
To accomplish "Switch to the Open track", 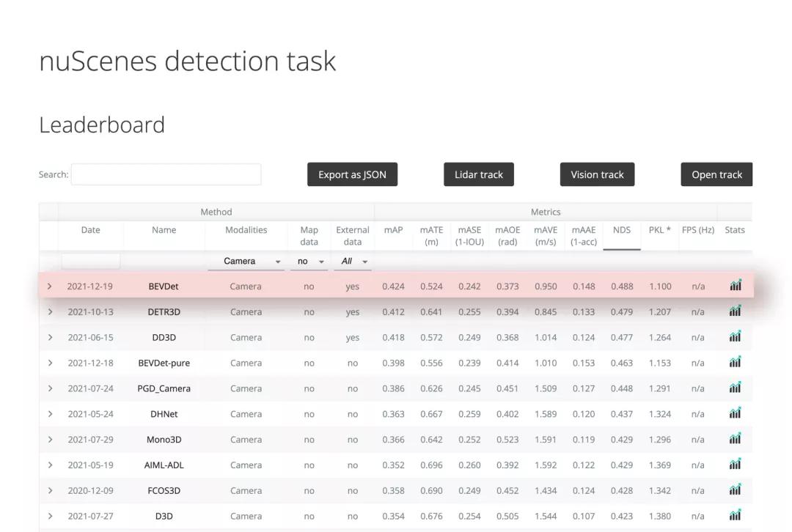I will (x=716, y=174).
